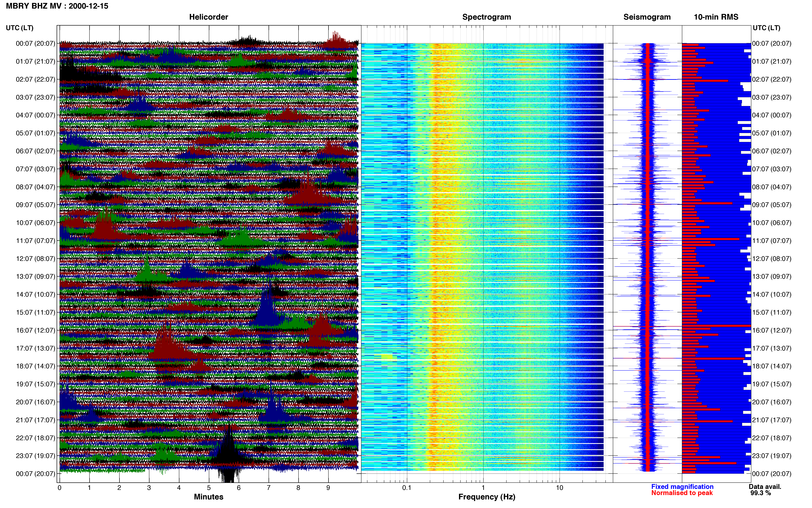The width and height of the screenshot is (812, 508).
Task: Click the '99.3 %' availability value
Action: pos(760,493)
